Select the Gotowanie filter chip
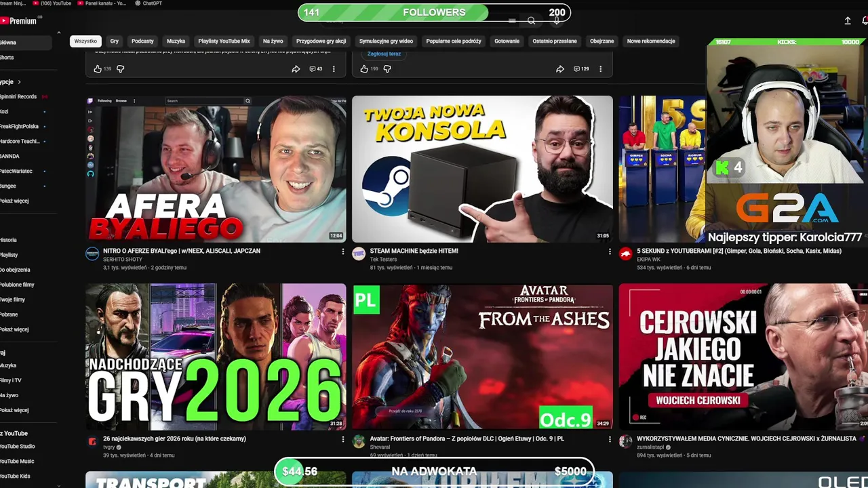The width and height of the screenshot is (868, 488). point(507,41)
